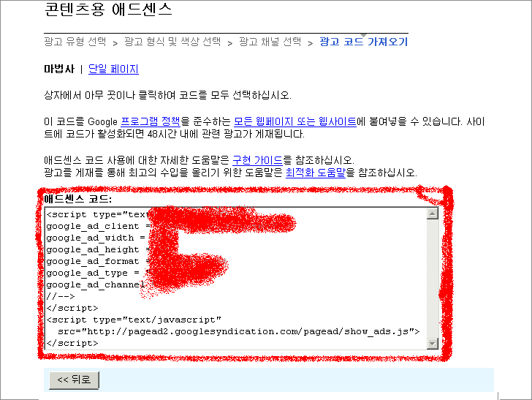The width and height of the screenshot is (532, 400).
Task: Open the 구현 가이드 link
Action: pyautogui.click(x=257, y=160)
